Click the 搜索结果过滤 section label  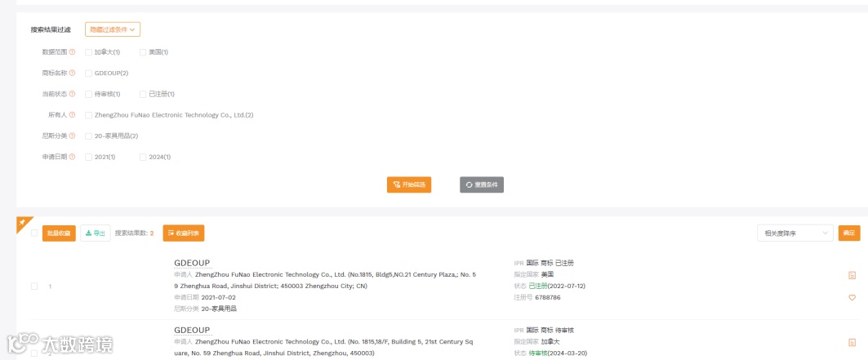[x=51, y=29]
